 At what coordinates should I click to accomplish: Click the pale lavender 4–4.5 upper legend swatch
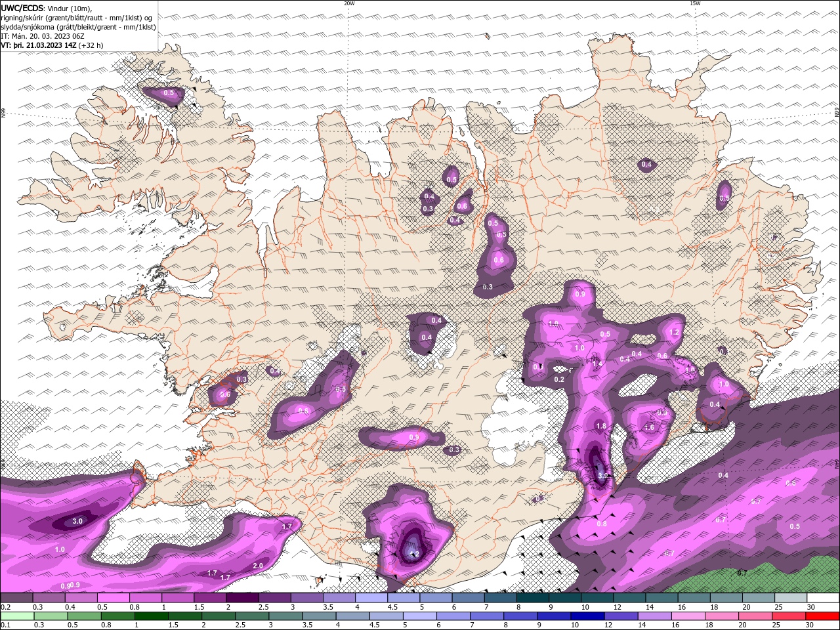371,598
